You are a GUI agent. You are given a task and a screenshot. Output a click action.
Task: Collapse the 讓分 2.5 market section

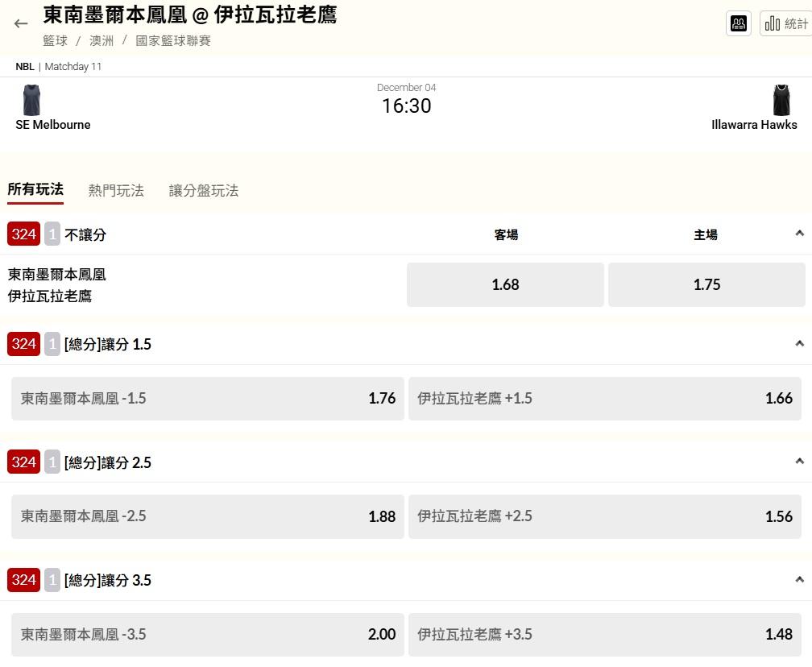coord(799,462)
